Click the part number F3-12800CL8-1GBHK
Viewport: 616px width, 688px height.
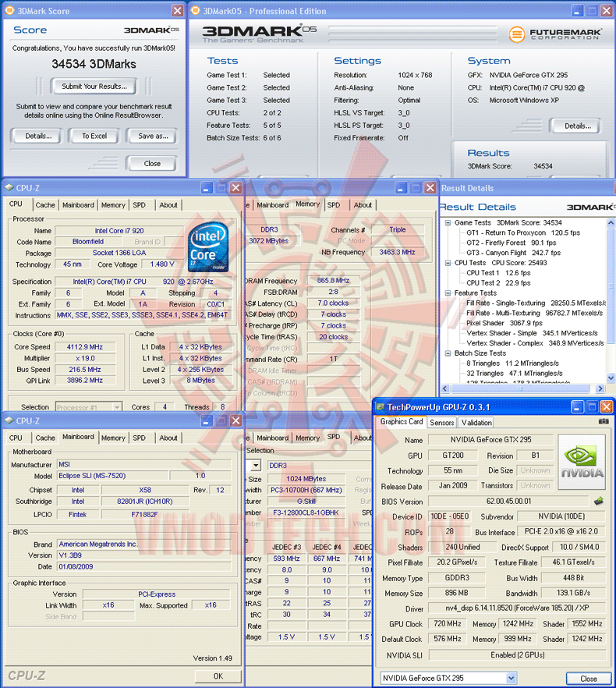[306, 512]
